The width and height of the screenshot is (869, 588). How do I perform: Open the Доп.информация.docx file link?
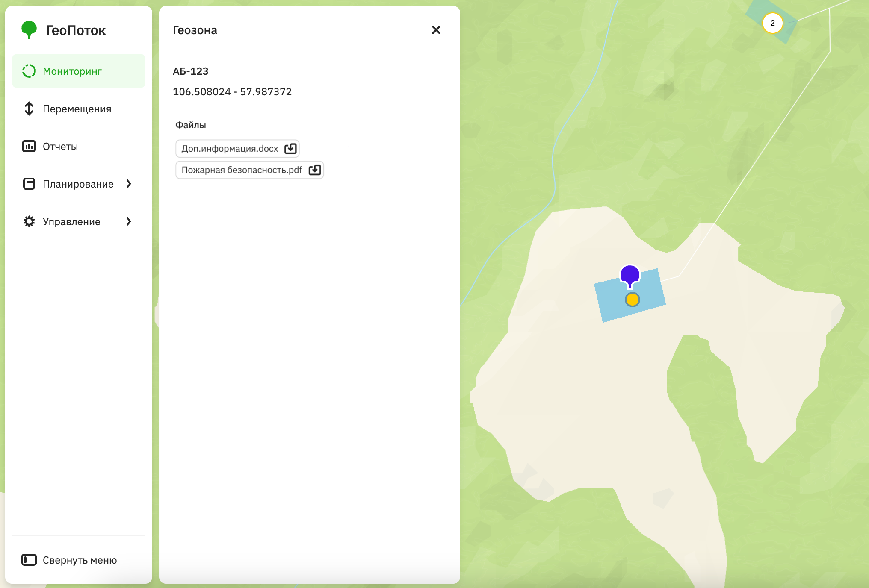[229, 148]
